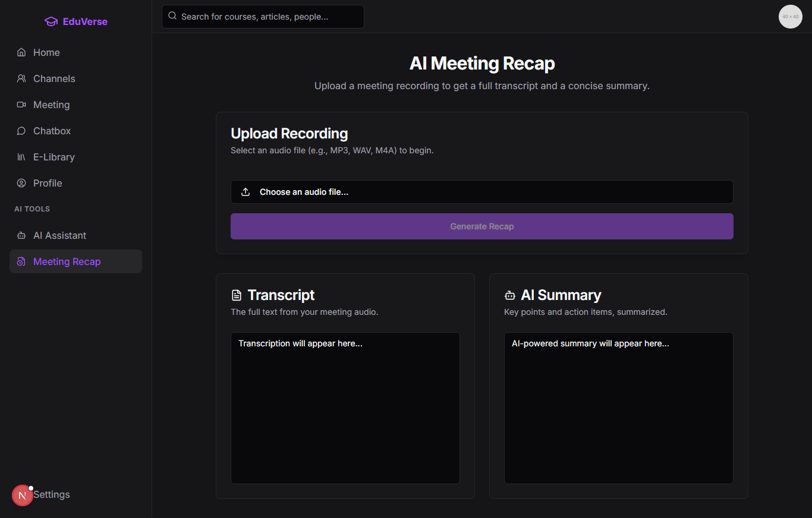
Task: Click the magnifier icon in search bar
Action: pyautogui.click(x=172, y=16)
